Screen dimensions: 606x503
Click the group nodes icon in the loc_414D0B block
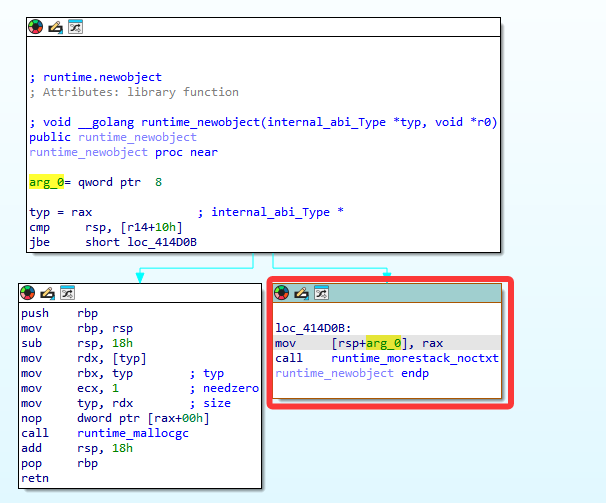pos(321,293)
